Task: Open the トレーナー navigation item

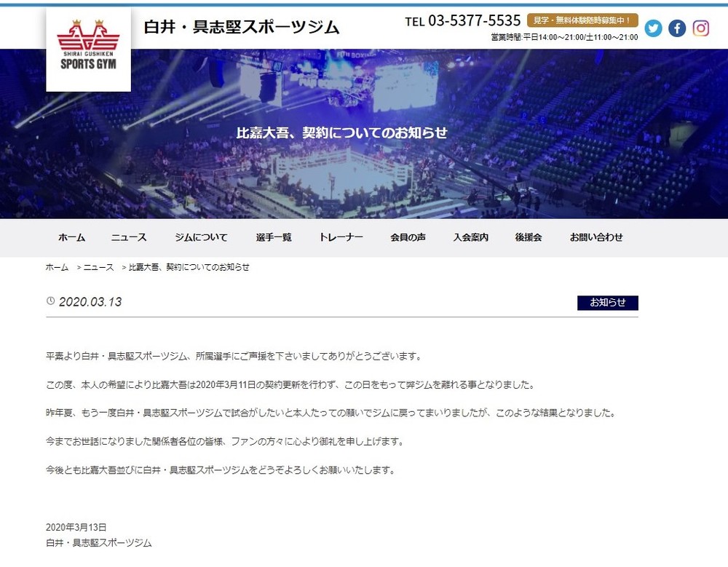Action: pyautogui.click(x=341, y=237)
